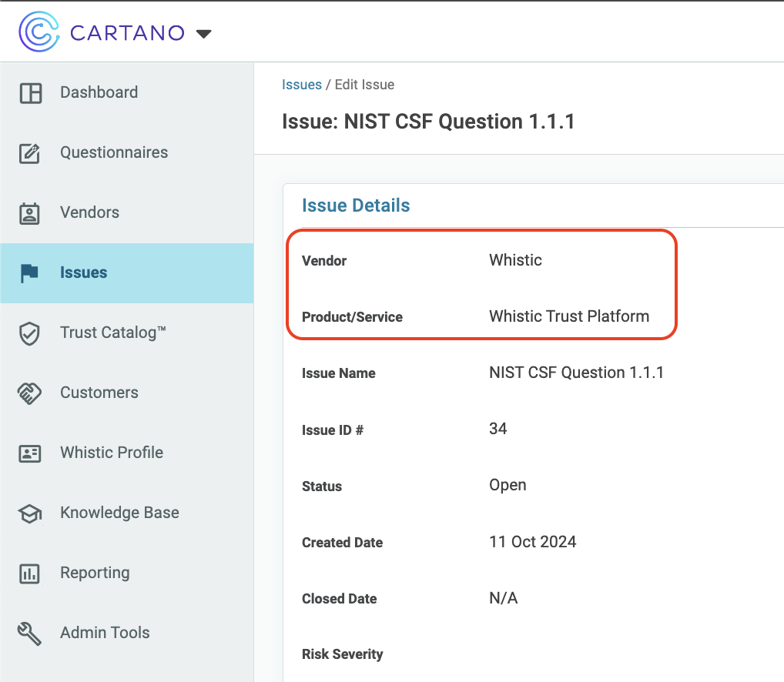Click the Whistic Profile card icon
Image resolution: width=784 pixels, height=682 pixels.
(29, 453)
